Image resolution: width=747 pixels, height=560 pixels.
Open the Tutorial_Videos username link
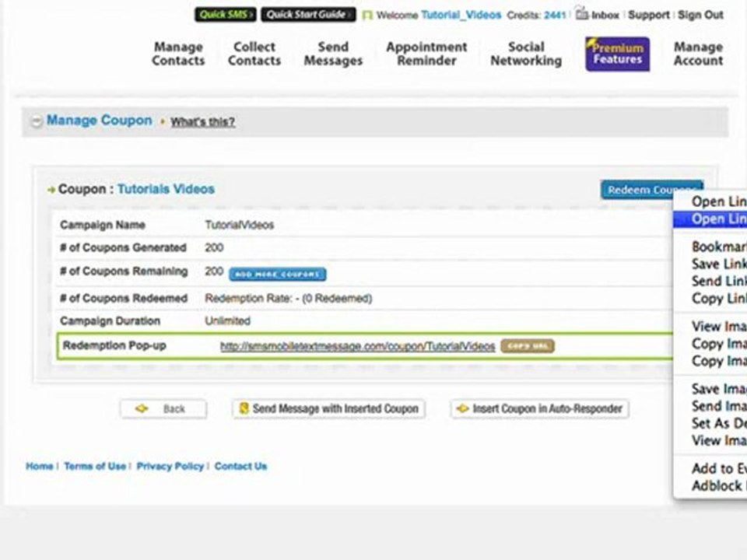(461, 15)
